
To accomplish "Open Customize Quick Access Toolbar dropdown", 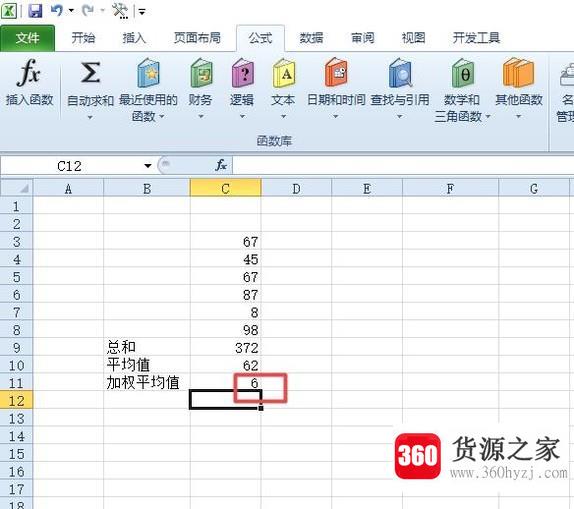I will point(142,12).
